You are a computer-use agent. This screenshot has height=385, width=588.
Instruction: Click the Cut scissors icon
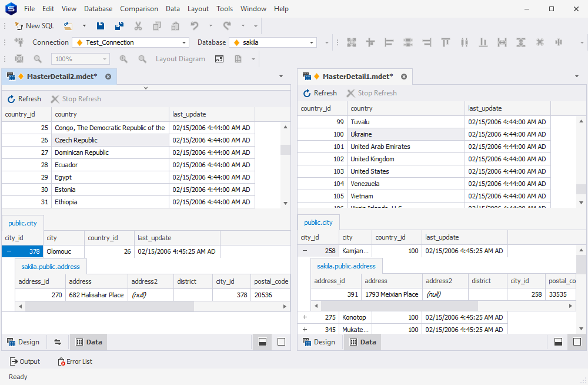pos(138,26)
